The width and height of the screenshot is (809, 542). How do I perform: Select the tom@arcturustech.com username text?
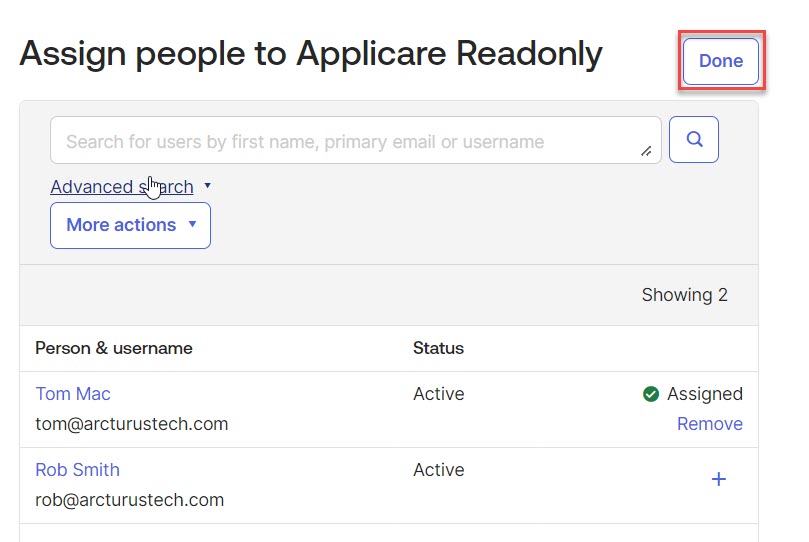click(x=131, y=424)
